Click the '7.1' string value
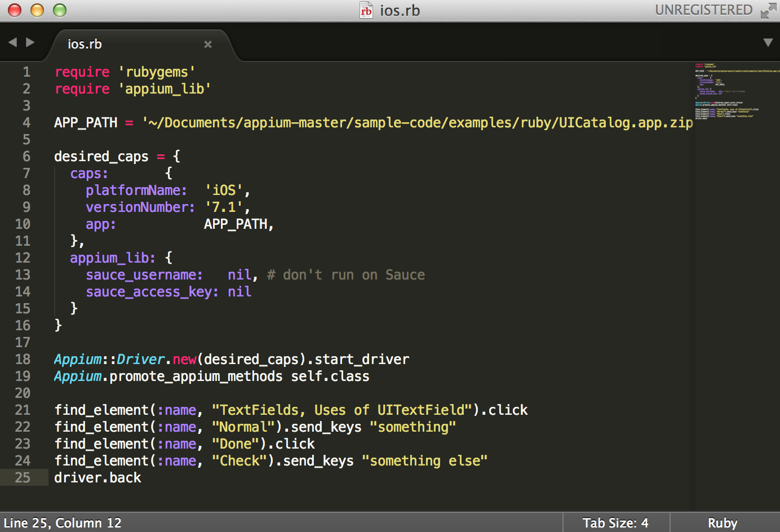 [x=224, y=207]
